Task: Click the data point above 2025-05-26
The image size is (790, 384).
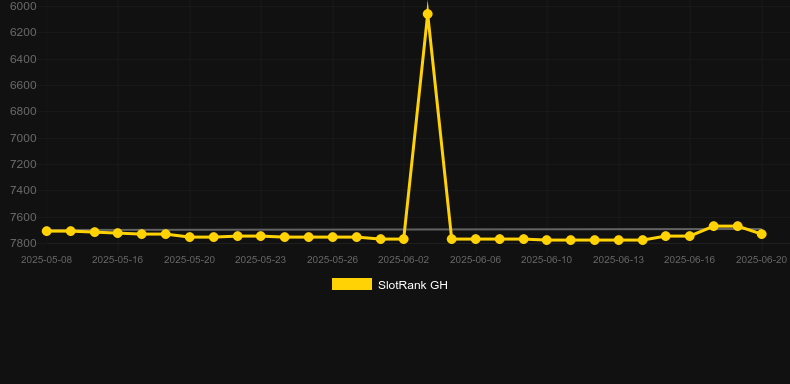Action: 333,237
